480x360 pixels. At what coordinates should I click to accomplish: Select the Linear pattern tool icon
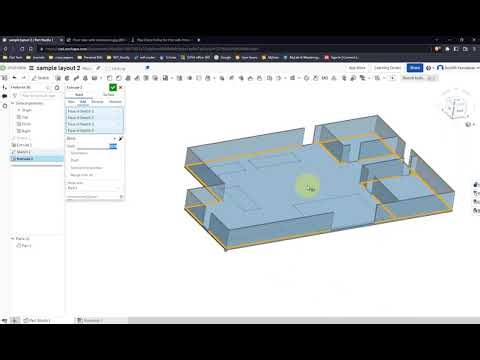coord(165,78)
